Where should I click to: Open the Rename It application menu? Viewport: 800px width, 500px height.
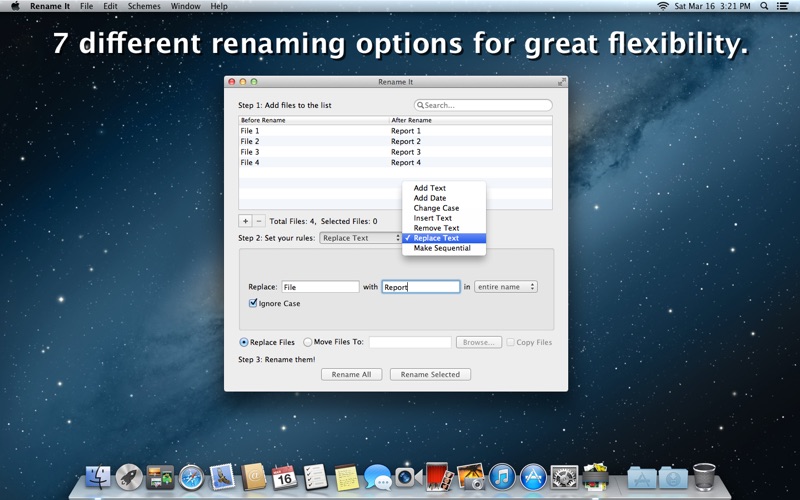click(x=49, y=6)
